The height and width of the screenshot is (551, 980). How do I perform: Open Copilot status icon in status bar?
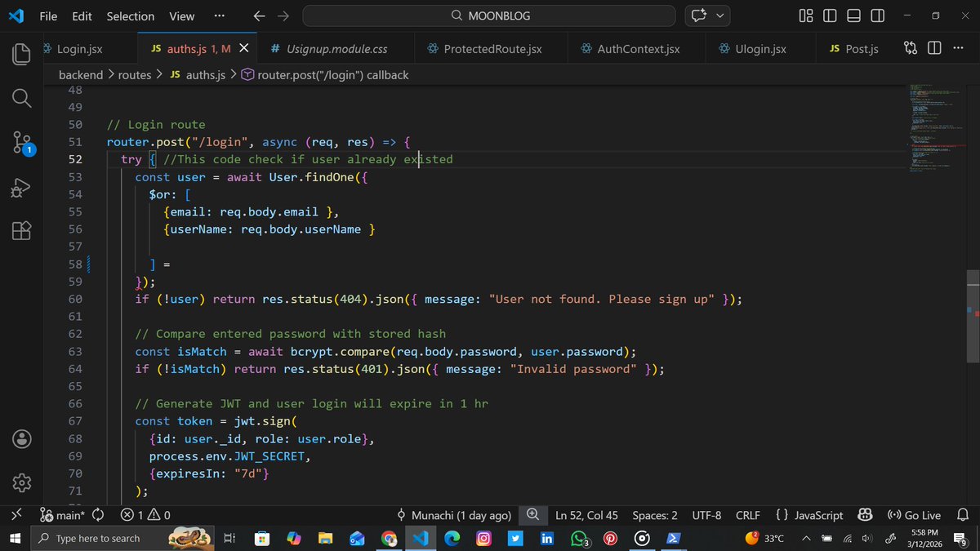tap(865, 515)
